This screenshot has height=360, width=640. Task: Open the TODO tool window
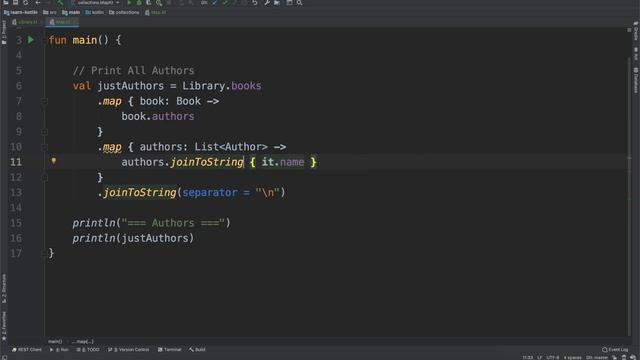pos(88,350)
